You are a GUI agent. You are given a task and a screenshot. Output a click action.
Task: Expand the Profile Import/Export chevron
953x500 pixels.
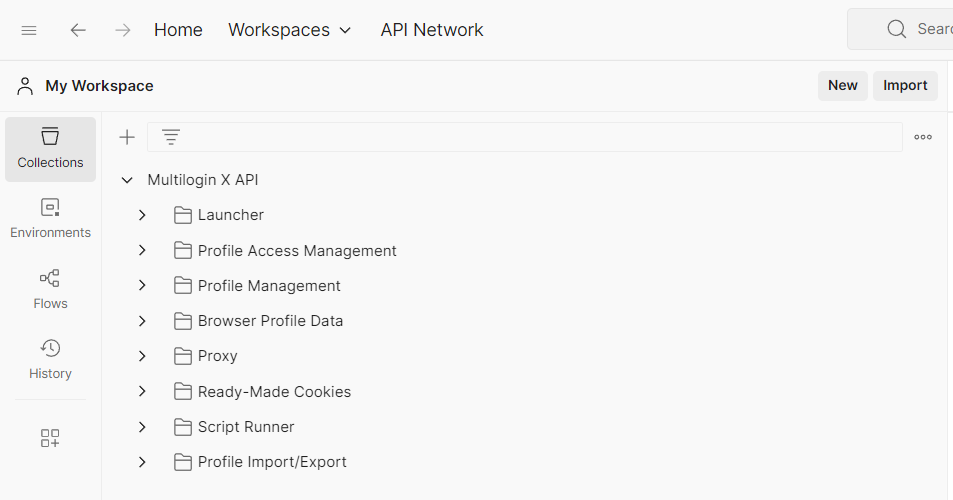click(x=142, y=462)
